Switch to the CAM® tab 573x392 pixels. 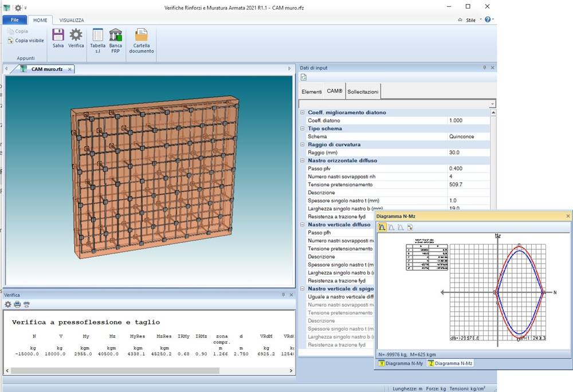(335, 91)
